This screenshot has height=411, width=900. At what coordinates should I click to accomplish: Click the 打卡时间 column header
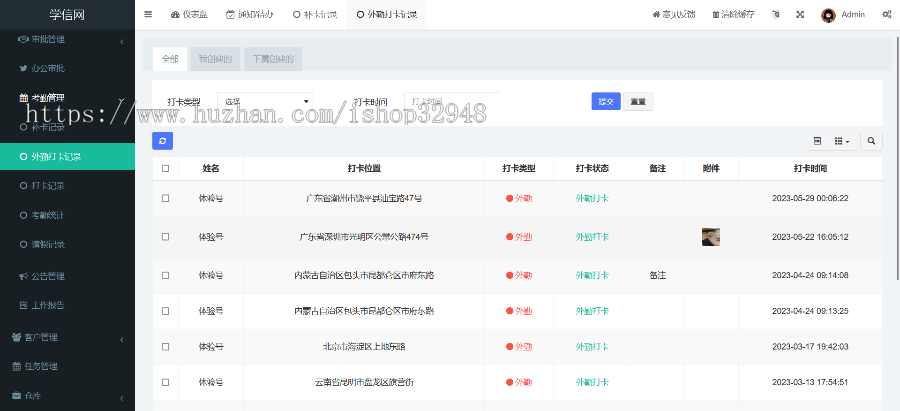coord(810,169)
